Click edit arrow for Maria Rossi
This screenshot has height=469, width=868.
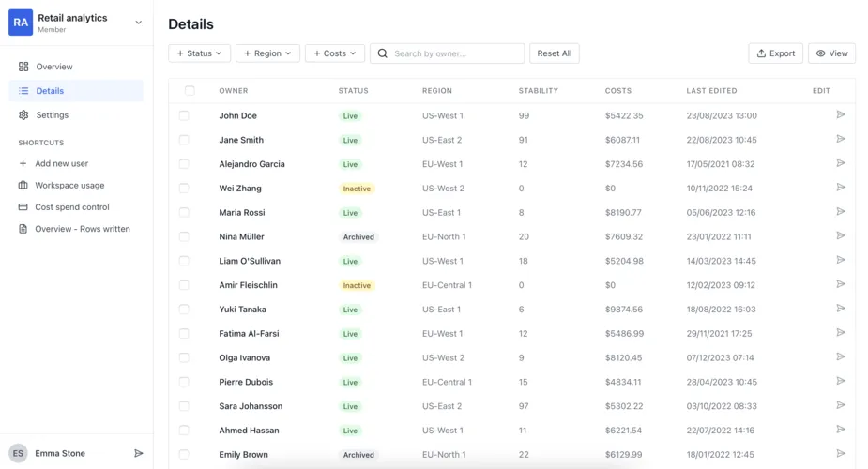tap(841, 211)
